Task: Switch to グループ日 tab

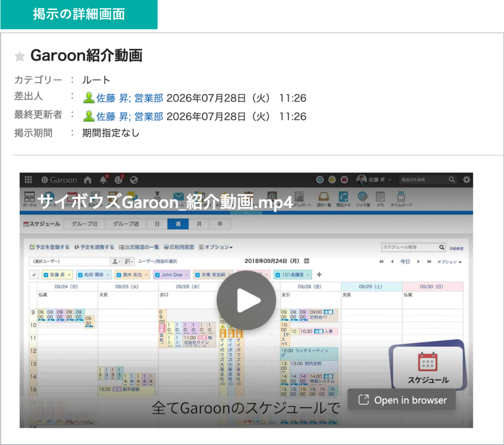Action: [x=84, y=224]
